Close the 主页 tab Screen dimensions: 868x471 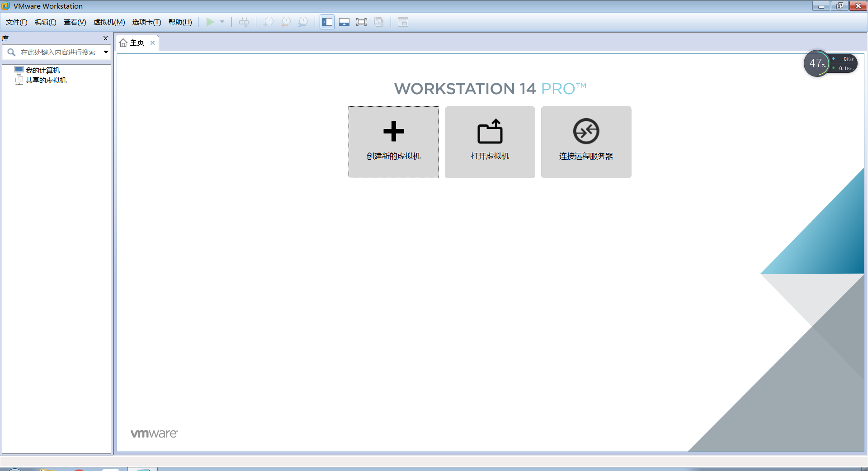(x=152, y=43)
